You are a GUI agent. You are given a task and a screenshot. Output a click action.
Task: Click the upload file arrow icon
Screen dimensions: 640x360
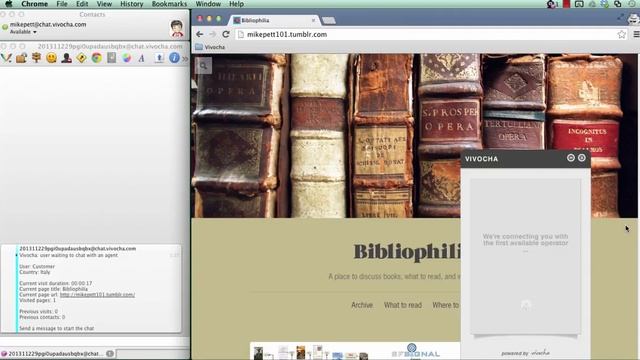tap(159, 58)
